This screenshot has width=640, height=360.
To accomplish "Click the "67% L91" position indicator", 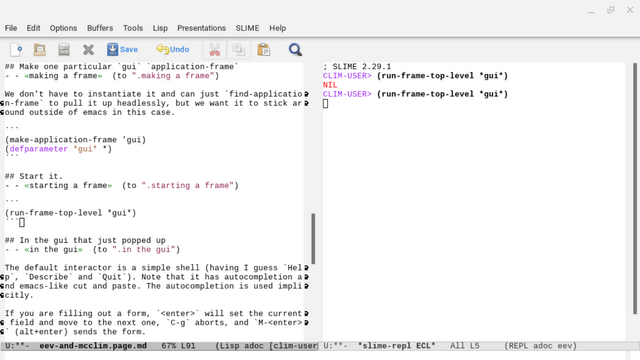I will tap(178, 346).
